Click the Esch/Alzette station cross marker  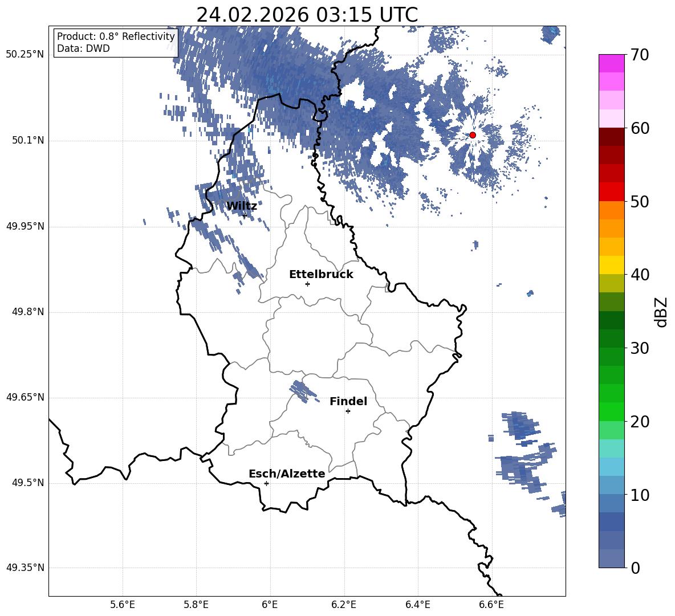[x=266, y=483]
